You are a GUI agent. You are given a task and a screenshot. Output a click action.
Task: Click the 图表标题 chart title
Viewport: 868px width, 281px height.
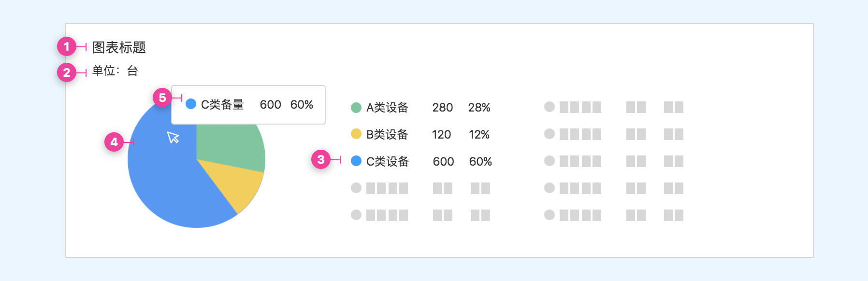tap(119, 47)
